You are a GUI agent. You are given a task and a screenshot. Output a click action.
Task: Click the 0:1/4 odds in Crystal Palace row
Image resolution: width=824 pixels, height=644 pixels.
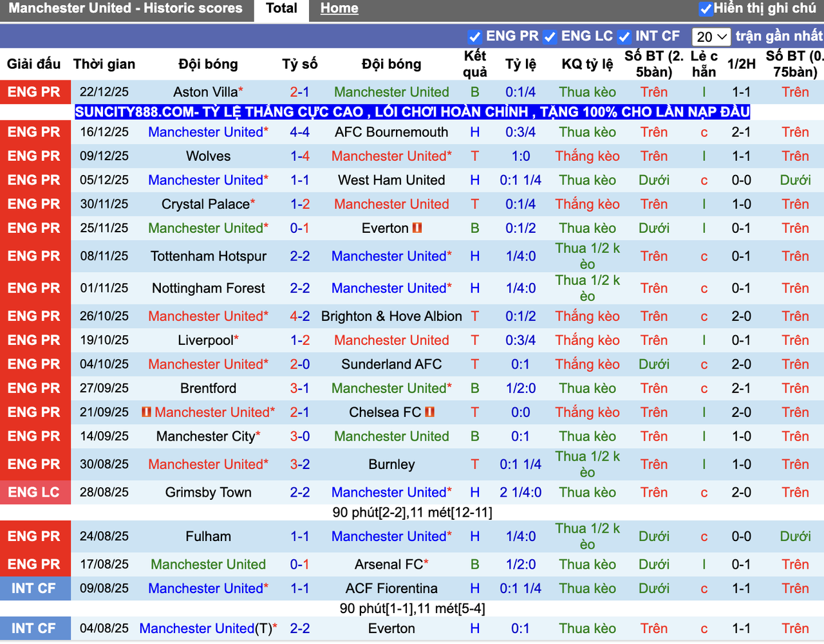point(520,204)
